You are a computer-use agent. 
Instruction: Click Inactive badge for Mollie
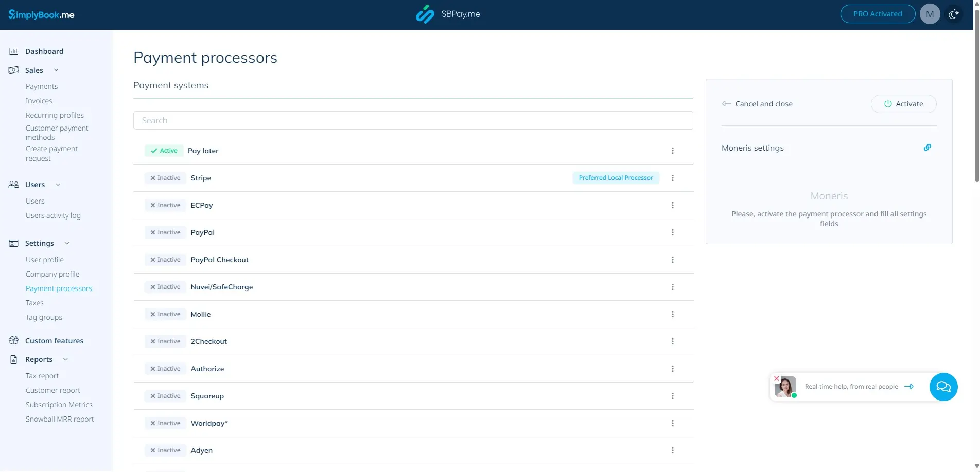[165, 314]
